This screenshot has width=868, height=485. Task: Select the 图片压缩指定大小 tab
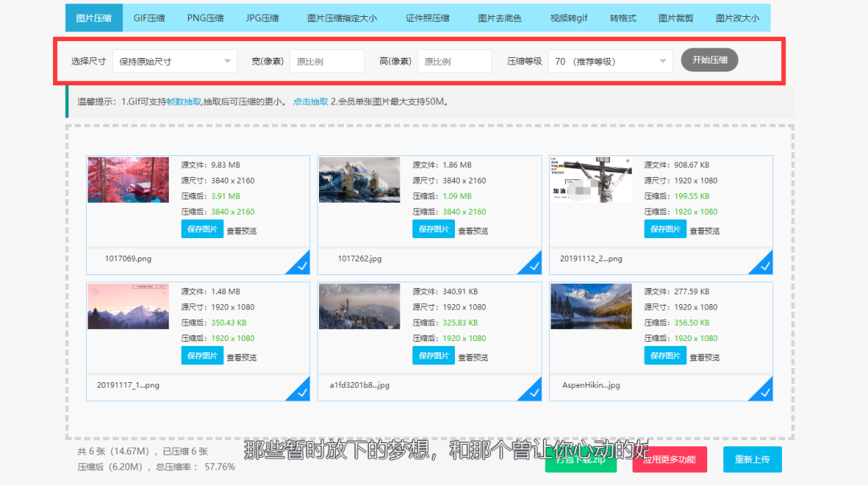[342, 18]
